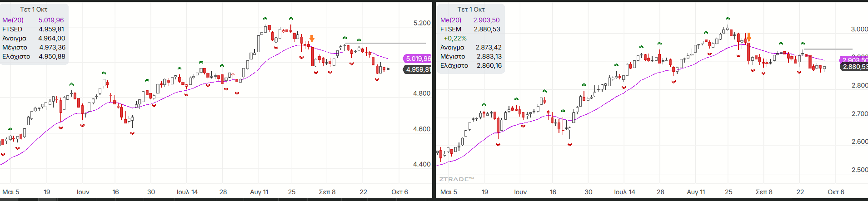868x201 pixels.
Task: Click the dark 4.959,81 last price tag
Action: tap(418, 69)
